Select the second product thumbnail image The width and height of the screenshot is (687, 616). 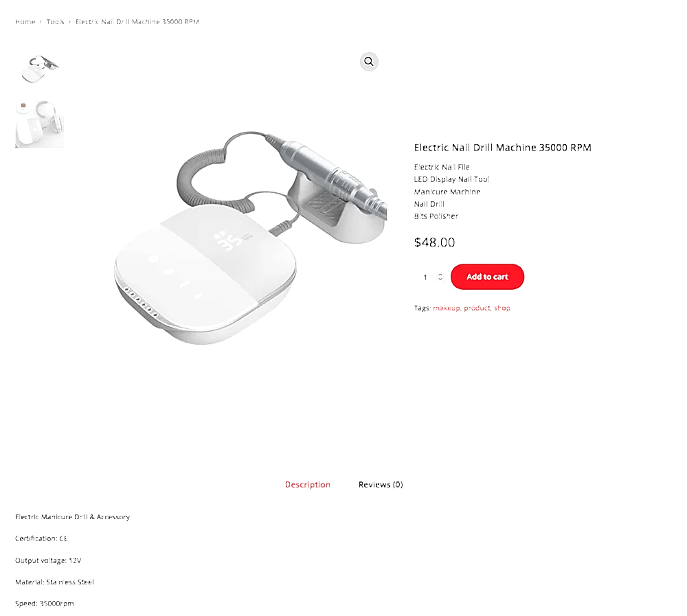(39, 124)
